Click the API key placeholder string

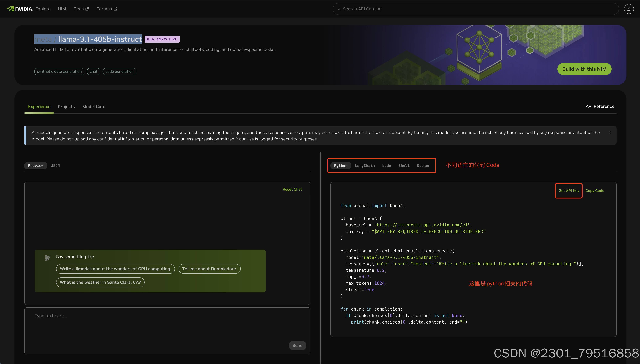pos(428,231)
